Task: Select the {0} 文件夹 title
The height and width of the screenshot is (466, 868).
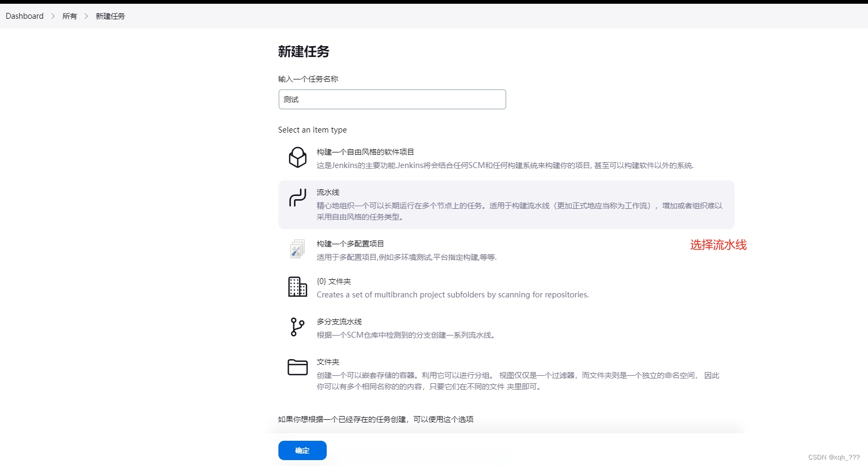Action: pyautogui.click(x=334, y=281)
